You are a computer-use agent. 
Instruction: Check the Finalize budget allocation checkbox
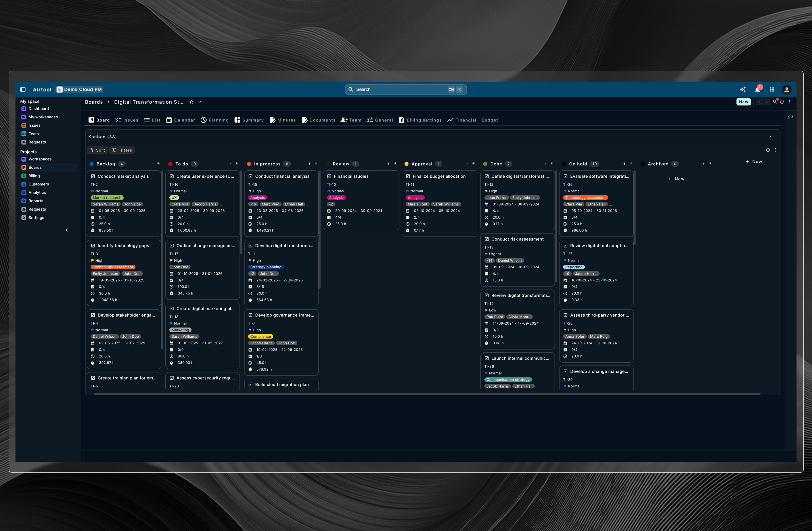click(408, 176)
